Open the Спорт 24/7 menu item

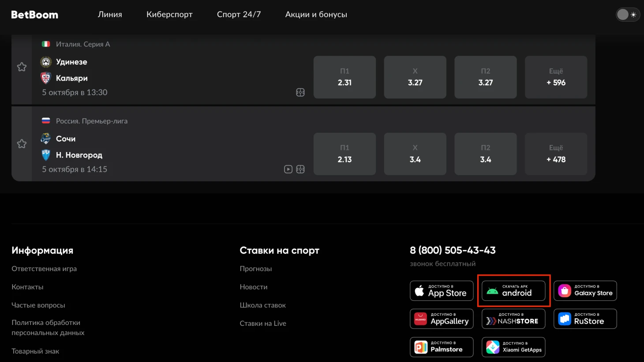pos(239,15)
